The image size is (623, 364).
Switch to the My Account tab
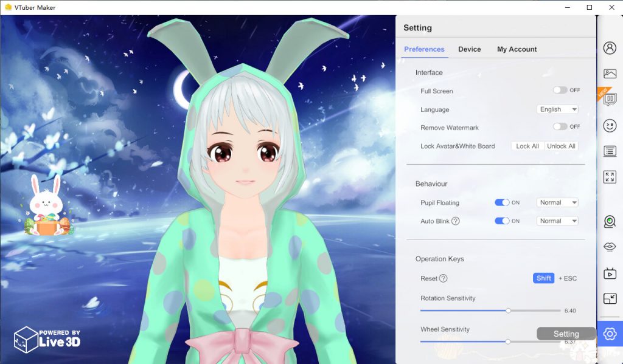pyautogui.click(x=517, y=49)
